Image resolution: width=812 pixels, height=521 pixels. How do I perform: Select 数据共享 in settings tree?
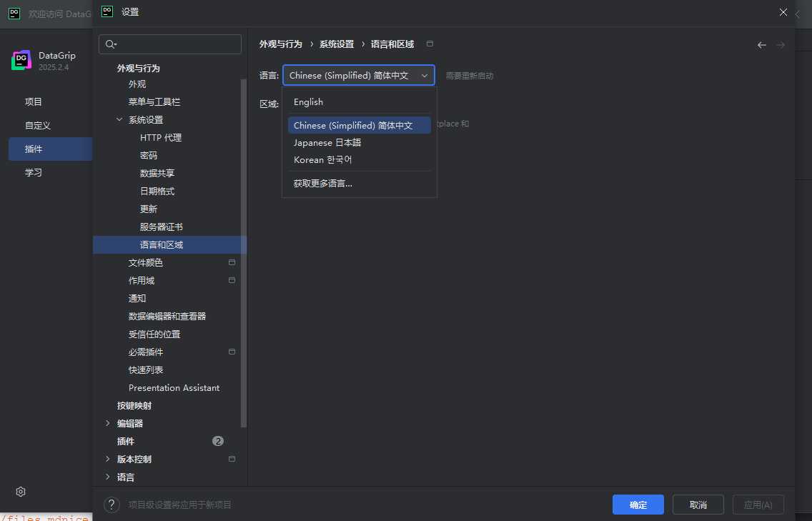157,174
